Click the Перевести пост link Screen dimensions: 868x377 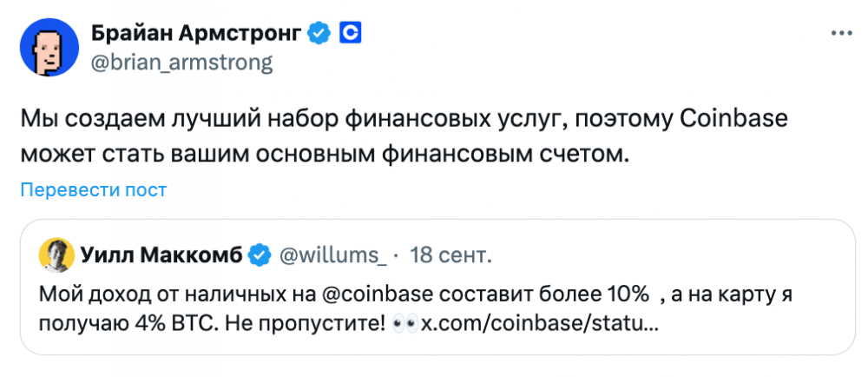pyautogui.click(x=94, y=189)
